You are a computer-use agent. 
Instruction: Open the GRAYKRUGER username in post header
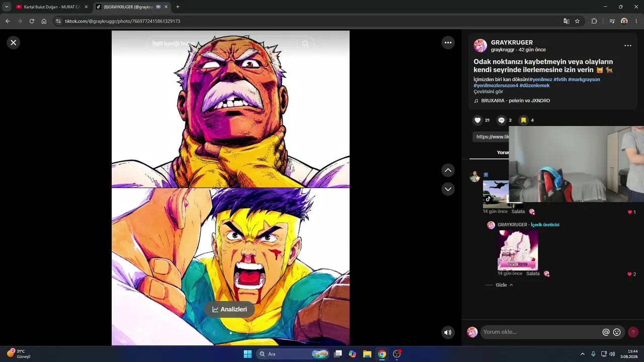[512, 43]
